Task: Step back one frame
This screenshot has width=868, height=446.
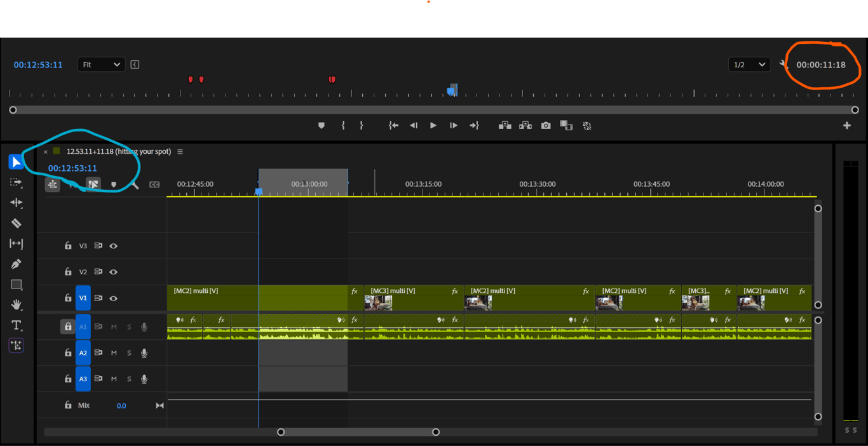Action: click(414, 126)
